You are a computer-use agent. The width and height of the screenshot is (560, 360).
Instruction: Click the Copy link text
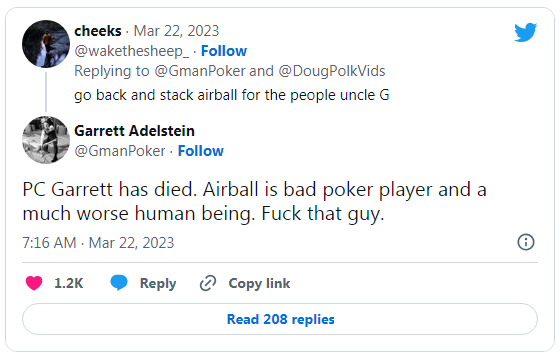pyautogui.click(x=259, y=284)
